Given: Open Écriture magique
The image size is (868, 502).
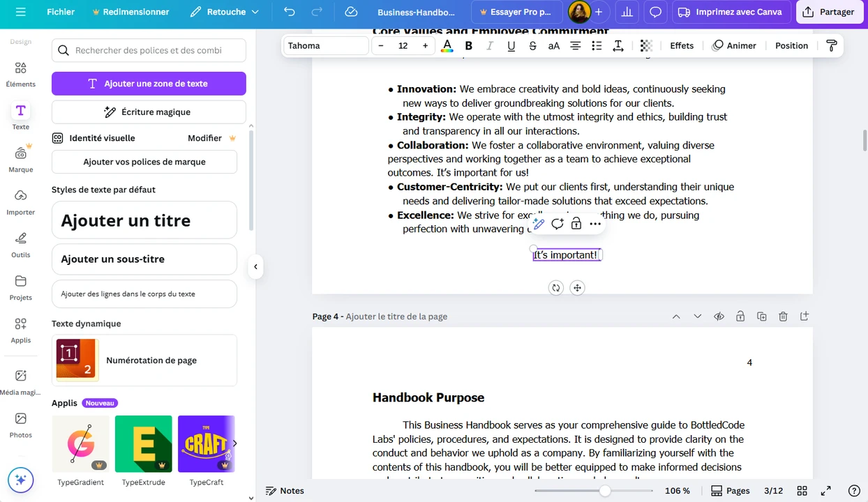Looking at the screenshot, I should [149, 112].
